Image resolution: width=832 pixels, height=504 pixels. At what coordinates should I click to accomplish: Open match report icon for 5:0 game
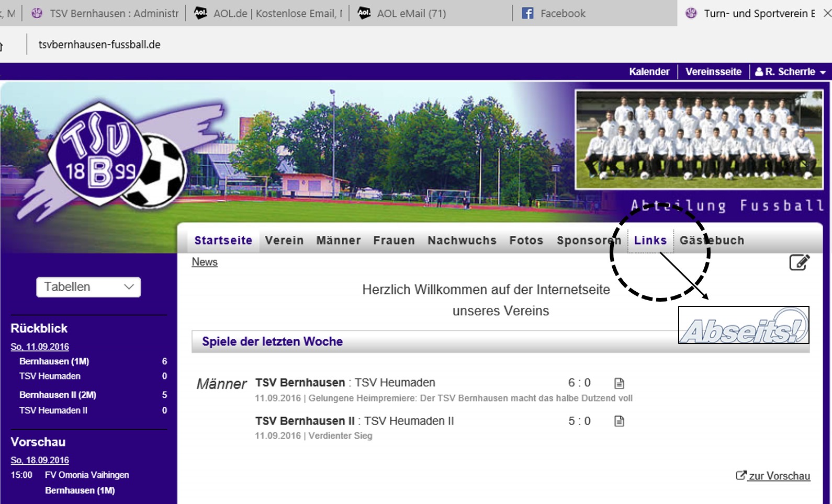tap(619, 421)
